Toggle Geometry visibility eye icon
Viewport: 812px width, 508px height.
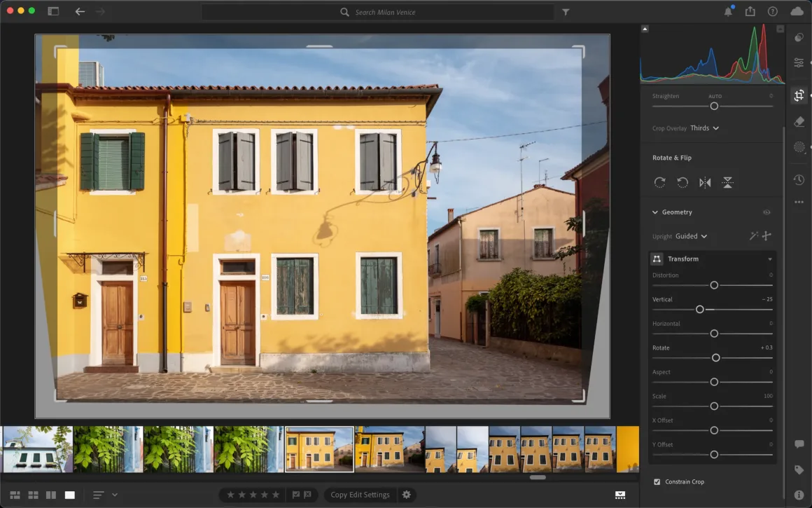(766, 212)
